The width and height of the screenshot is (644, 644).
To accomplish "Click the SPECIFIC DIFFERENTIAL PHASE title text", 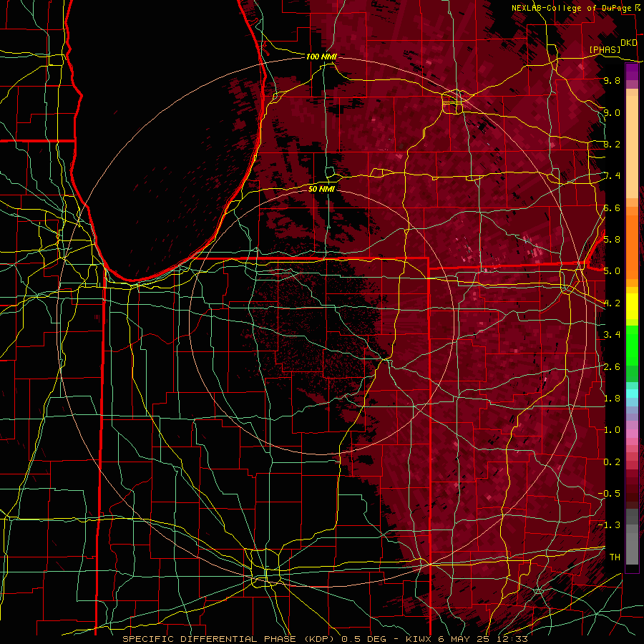I will tap(209, 639).
